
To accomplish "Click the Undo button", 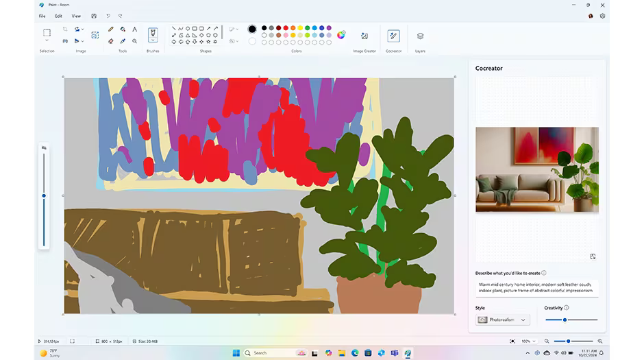I will coord(108,16).
